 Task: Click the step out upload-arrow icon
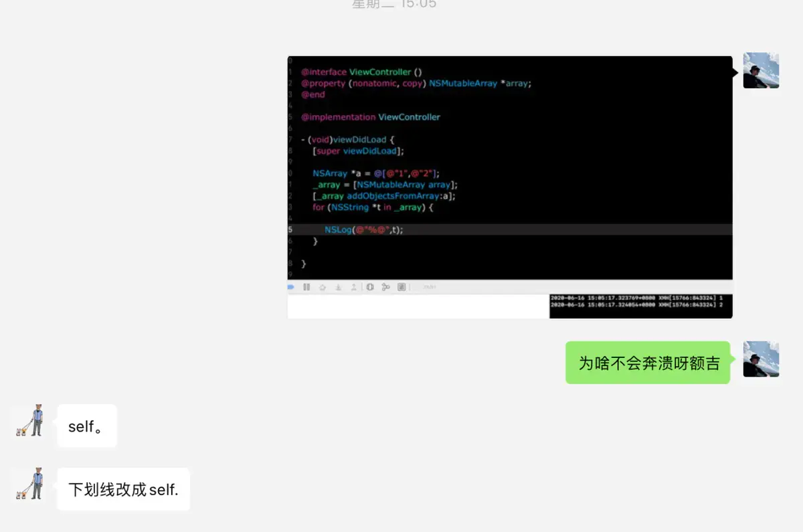pos(354,287)
